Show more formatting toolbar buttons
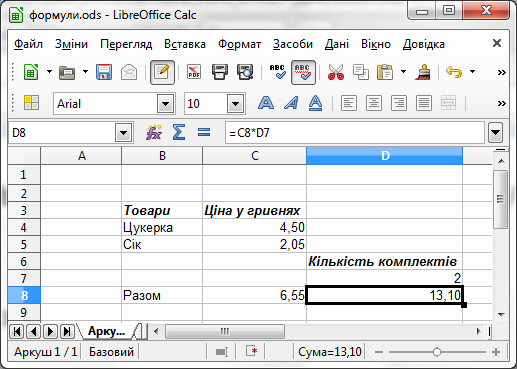The width and height of the screenshot is (517, 369). pos(502,103)
